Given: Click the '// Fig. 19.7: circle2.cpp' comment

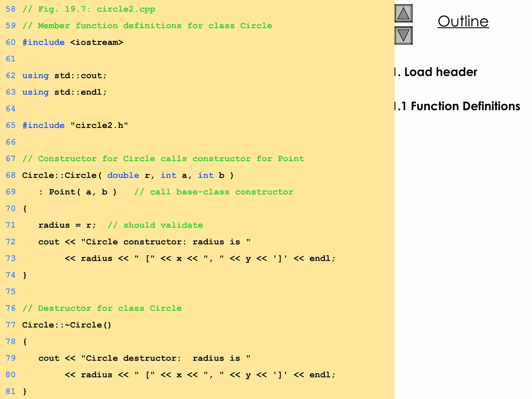Looking at the screenshot, I should (x=89, y=9).
